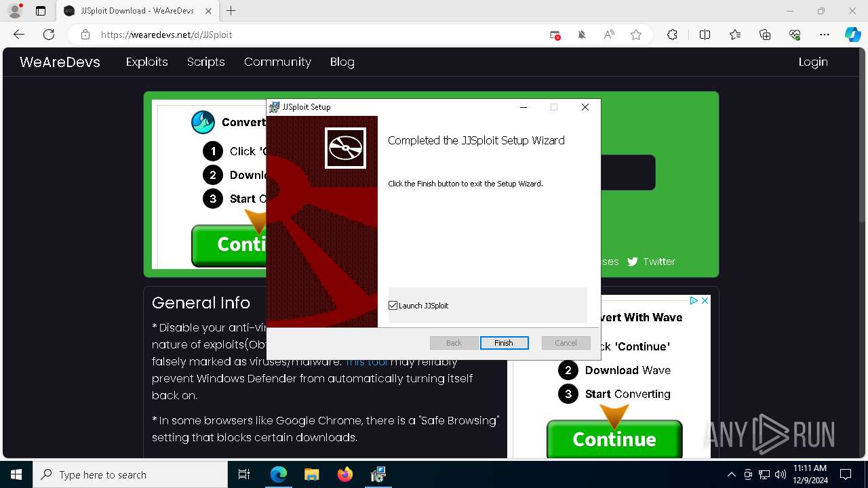Click the volume speaker tray icon
This screenshot has height=488, width=868.
pos(781,474)
